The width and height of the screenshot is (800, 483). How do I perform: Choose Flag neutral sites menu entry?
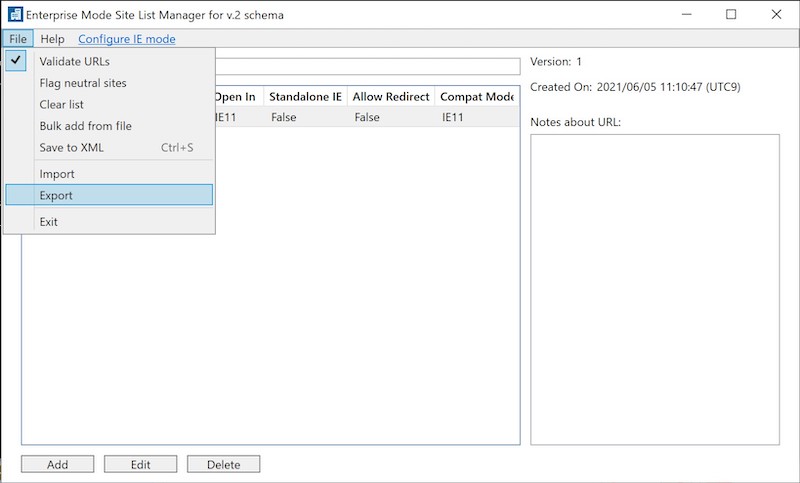point(109,83)
